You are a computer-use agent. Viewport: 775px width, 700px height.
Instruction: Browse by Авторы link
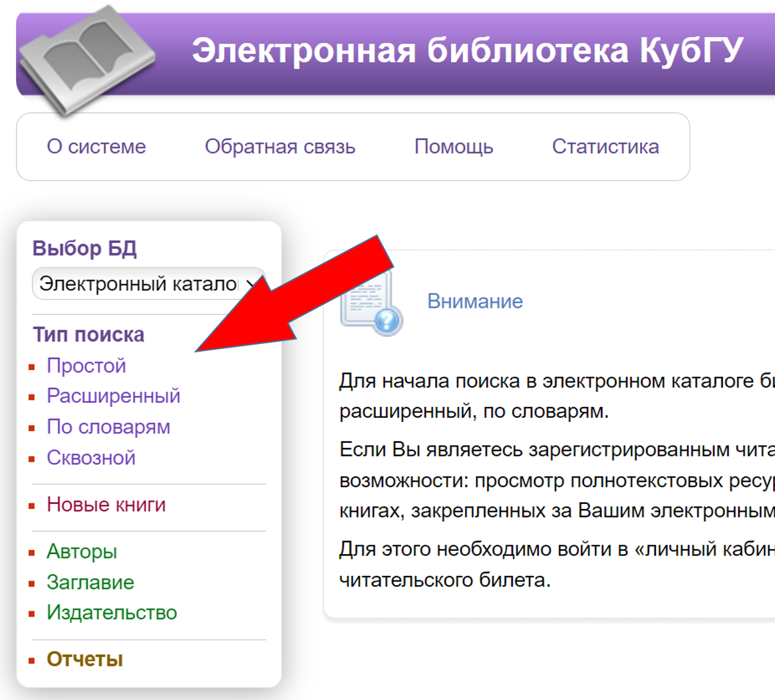click(x=82, y=552)
